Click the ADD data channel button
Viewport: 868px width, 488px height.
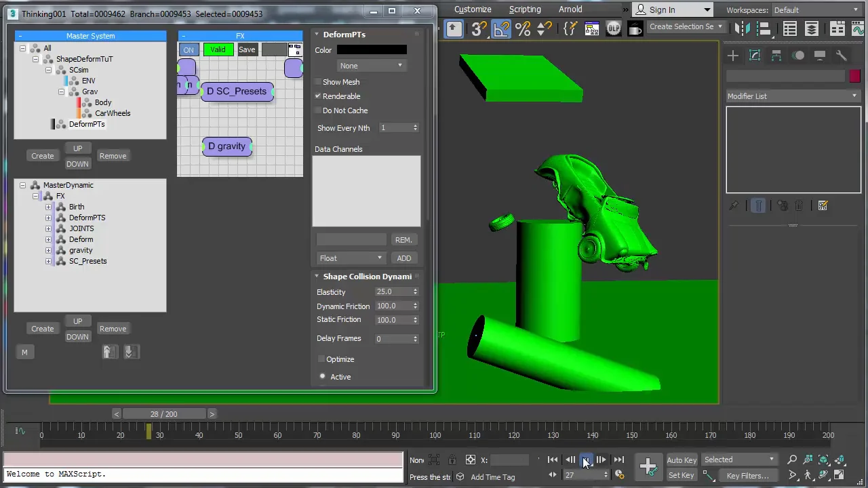tap(404, 258)
